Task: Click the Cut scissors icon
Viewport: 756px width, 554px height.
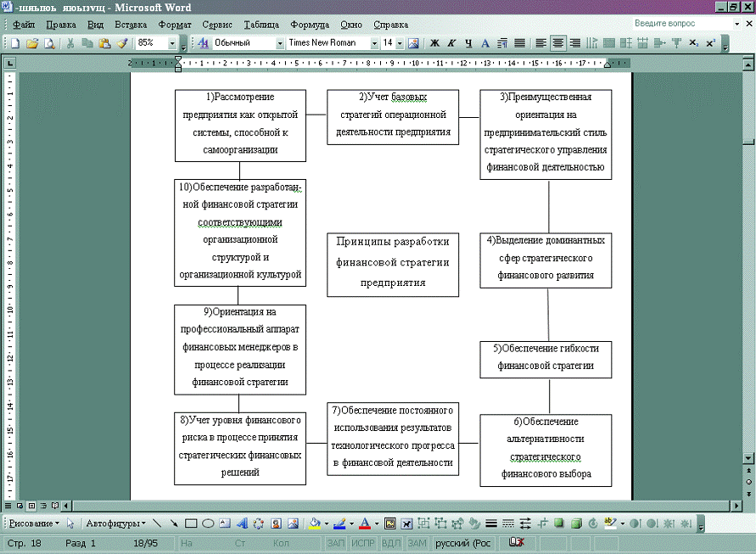Action: point(71,42)
